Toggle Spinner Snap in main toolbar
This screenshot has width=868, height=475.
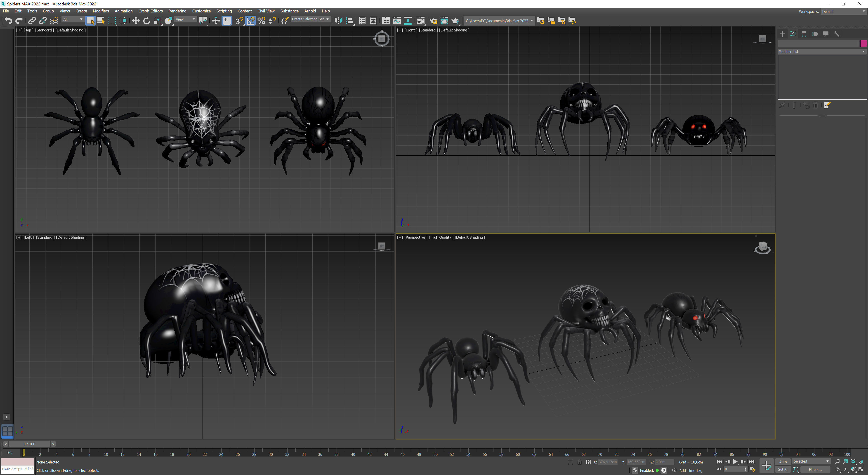pyautogui.click(x=272, y=21)
